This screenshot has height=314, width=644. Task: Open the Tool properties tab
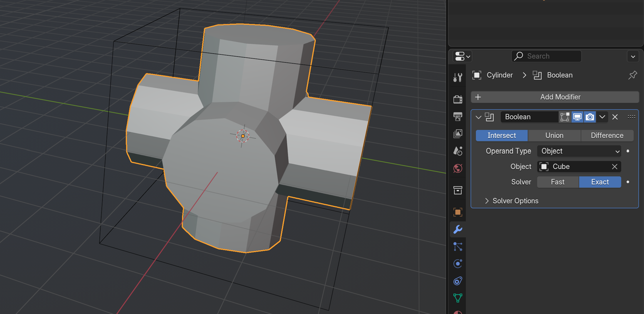(457, 77)
